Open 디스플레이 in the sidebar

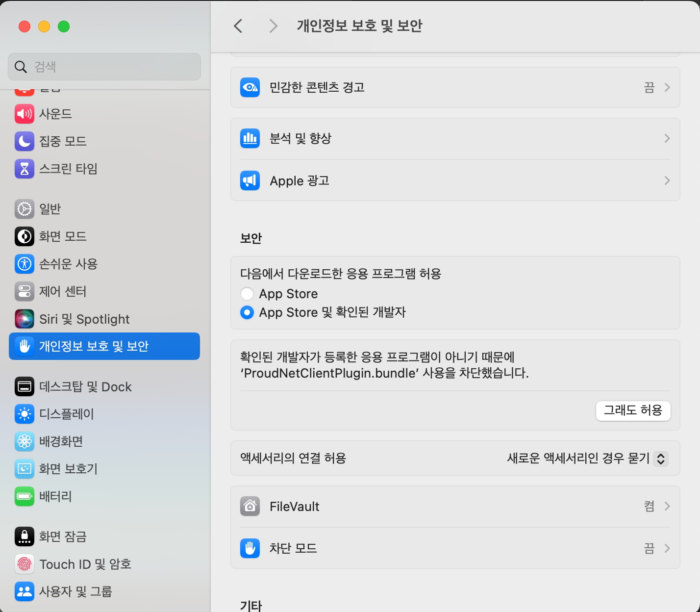point(66,414)
